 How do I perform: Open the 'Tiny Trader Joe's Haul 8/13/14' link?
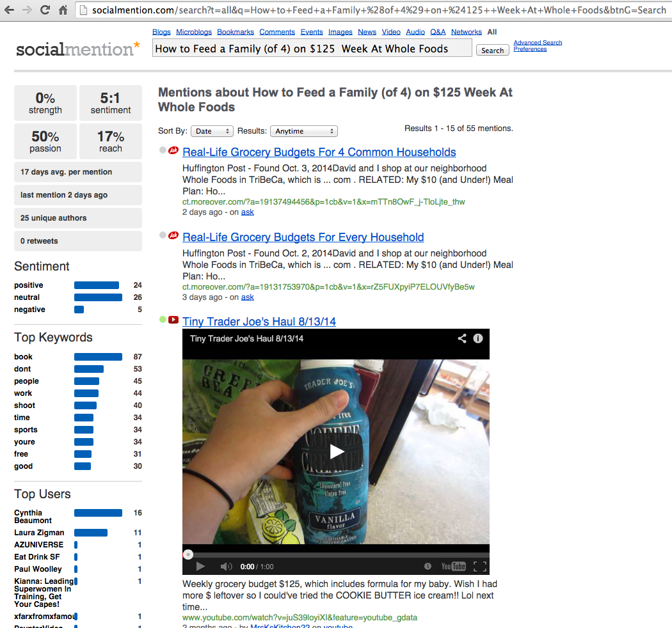(259, 321)
